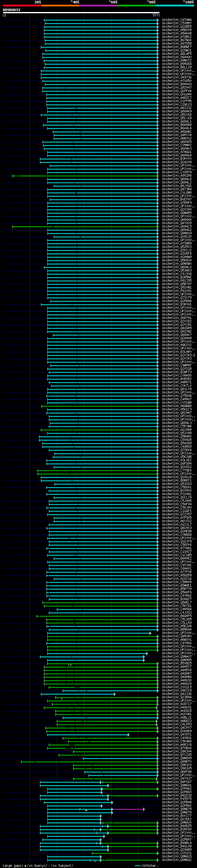Select the UniRef100_P45975 label

click(x=177, y=799)
